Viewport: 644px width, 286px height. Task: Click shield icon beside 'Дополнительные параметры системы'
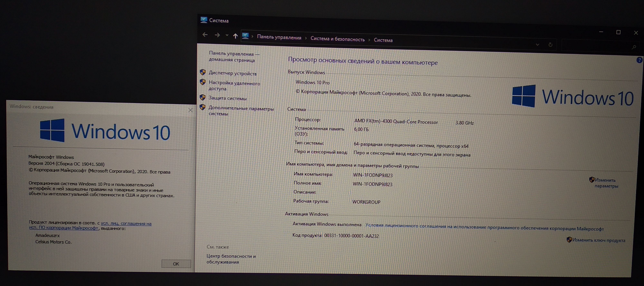pyautogui.click(x=203, y=107)
